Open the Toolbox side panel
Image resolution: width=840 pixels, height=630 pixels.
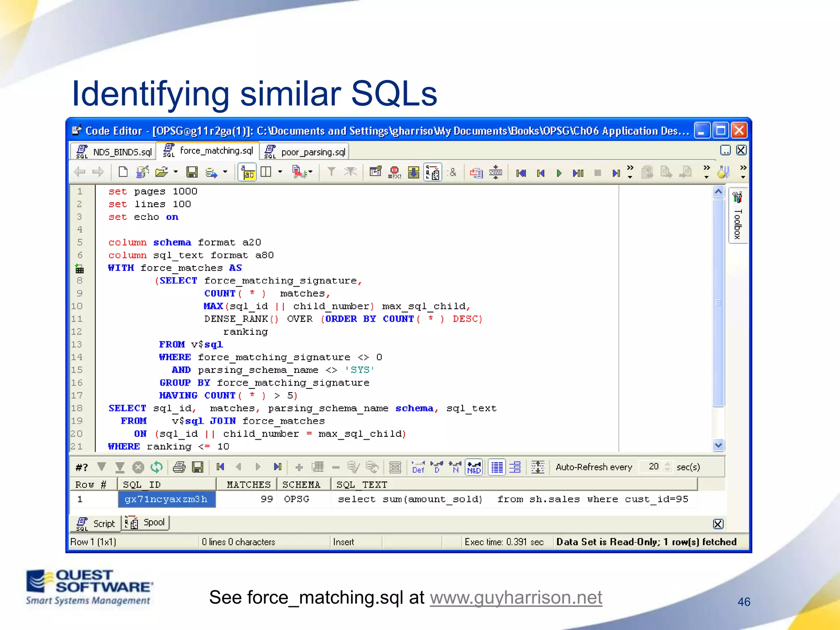[738, 216]
